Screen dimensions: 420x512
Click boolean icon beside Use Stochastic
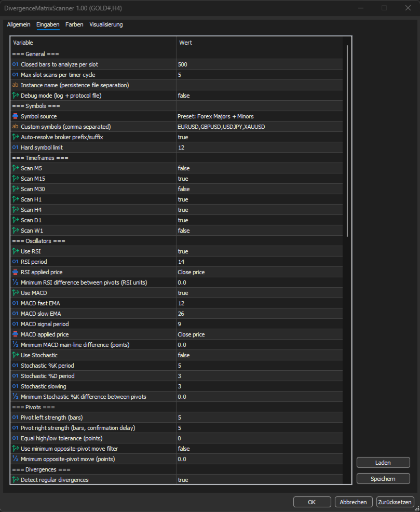(x=16, y=355)
